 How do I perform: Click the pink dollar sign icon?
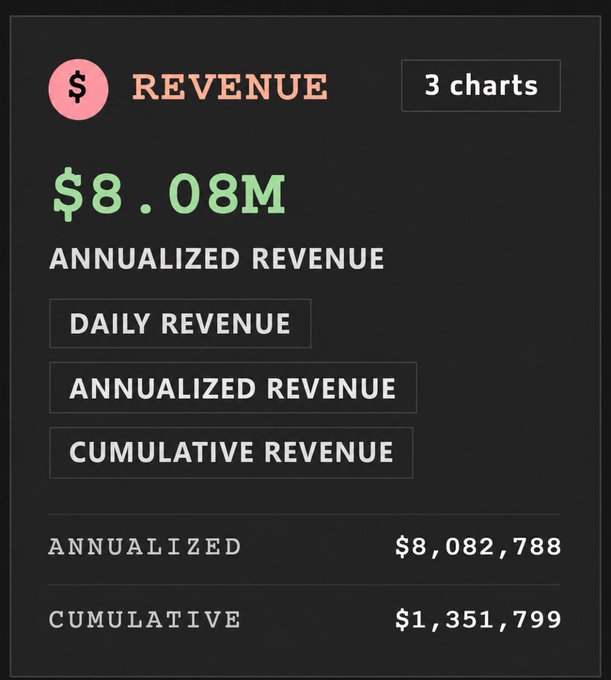tap(78, 89)
